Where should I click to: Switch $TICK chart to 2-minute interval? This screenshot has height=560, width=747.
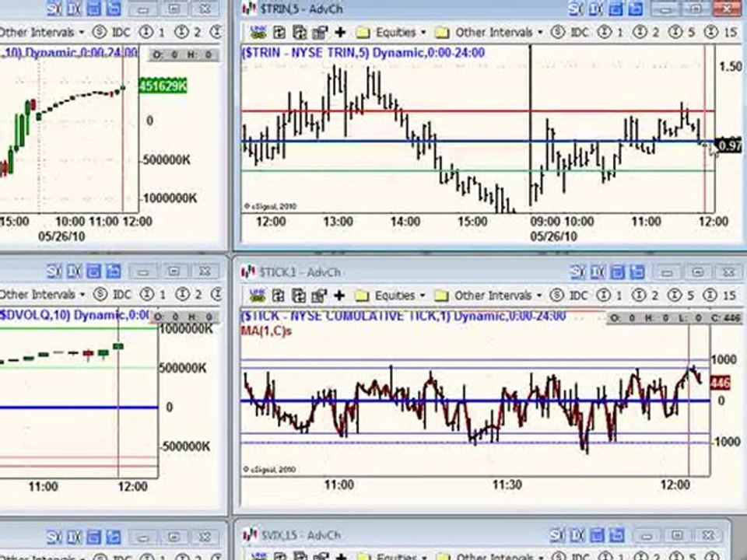[645, 296]
